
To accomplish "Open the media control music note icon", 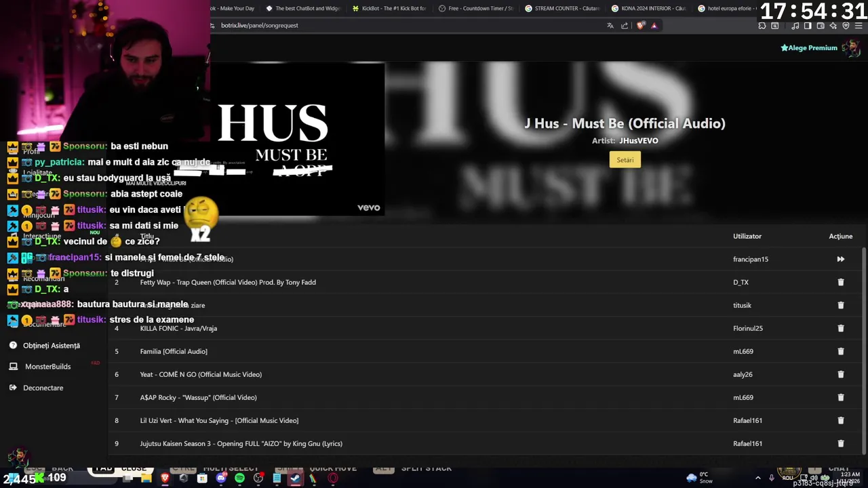I will (x=795, y=26).
